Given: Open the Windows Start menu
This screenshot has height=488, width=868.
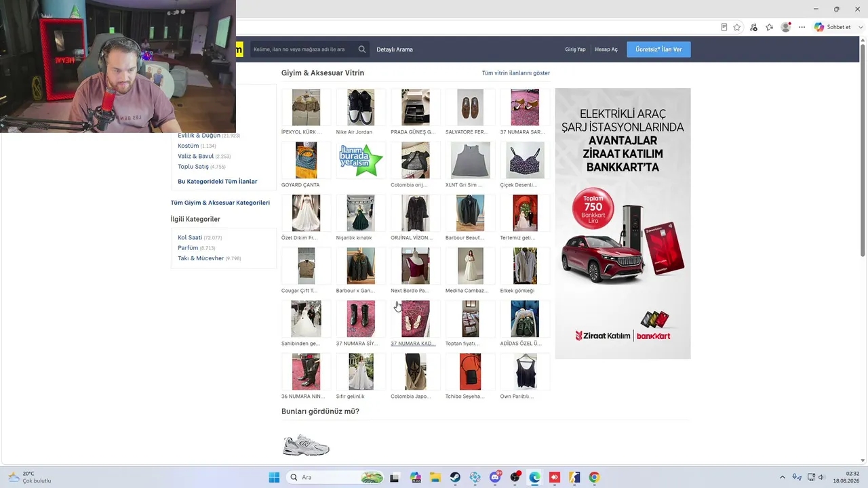Looking at the screenshot, I should (274, 477).
